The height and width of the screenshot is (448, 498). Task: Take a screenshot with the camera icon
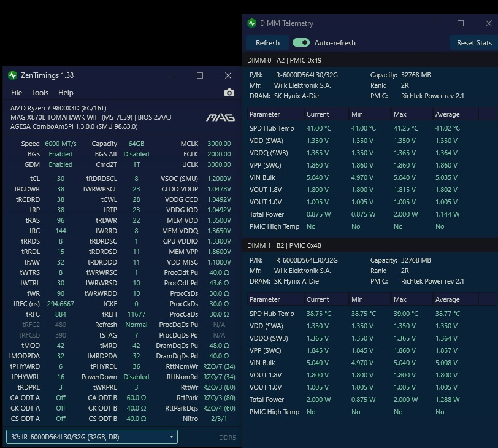[229, 93]
